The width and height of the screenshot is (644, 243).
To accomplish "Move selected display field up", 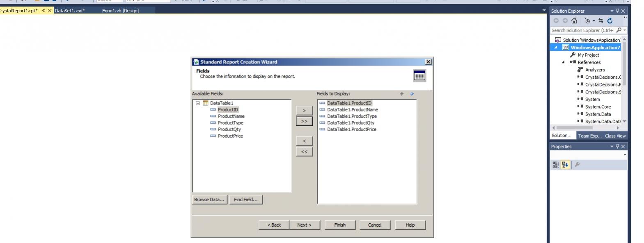I will pos(402,94).
